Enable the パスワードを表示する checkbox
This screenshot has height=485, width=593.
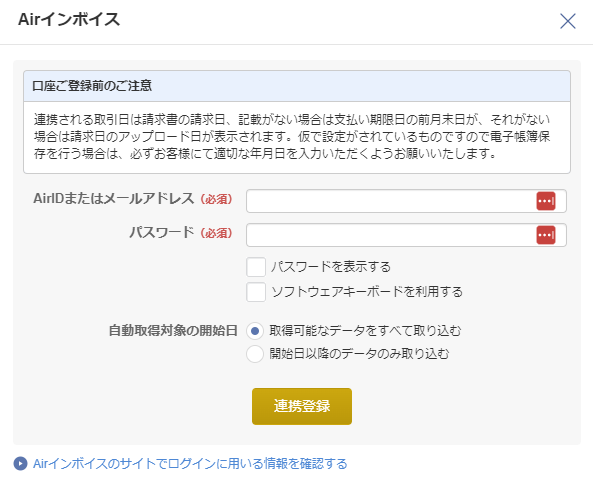(x=256, y=267)
